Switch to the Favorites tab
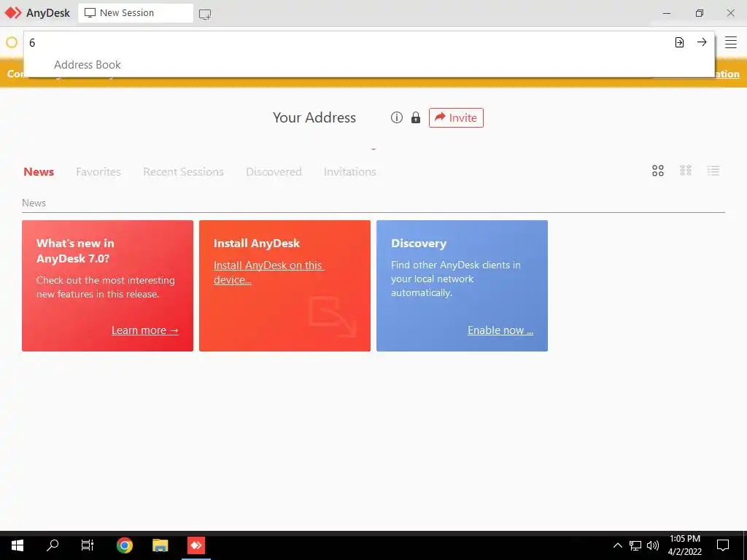This screenshot has width=747, height=560. pos(98,171)
